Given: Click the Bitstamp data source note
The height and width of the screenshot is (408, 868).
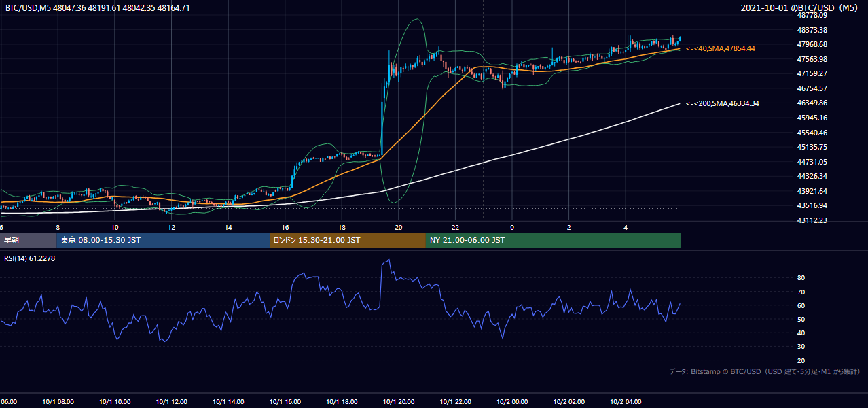Looking at the screenshot, I should click(765, 371).
